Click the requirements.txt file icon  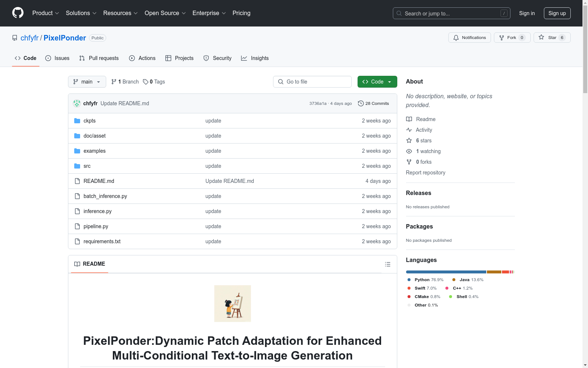click(77, 241)
